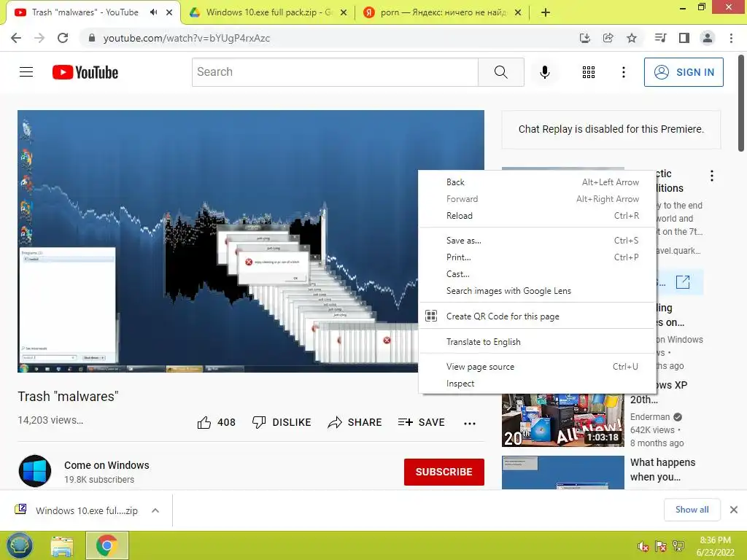Expand download item options chevron
The height and width of the screenshot is (560, 747).
pos(155,510)
